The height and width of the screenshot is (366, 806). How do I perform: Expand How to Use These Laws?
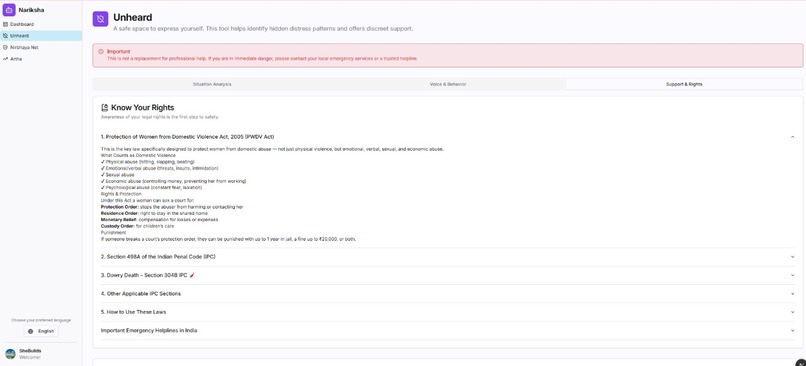click(x=448, y=312)
